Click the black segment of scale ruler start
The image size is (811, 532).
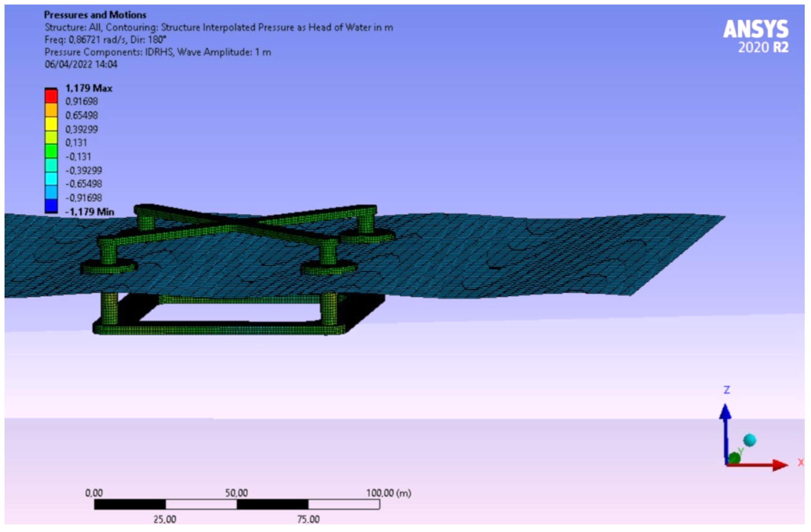(129, 504)
